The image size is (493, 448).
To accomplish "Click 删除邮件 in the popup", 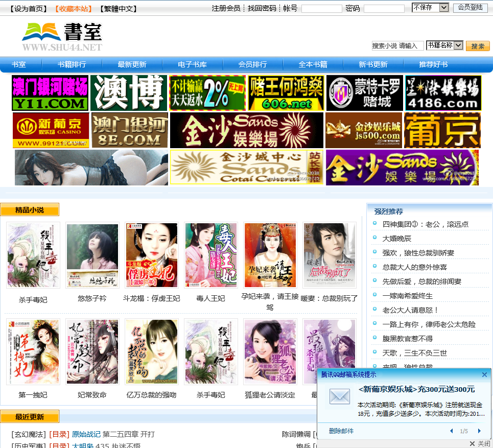I will tap(341, 431).
